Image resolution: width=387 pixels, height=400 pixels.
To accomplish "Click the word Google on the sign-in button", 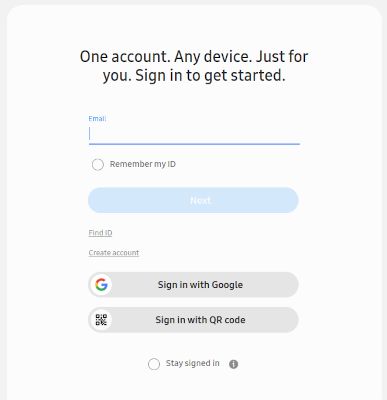I will point(227,285).
